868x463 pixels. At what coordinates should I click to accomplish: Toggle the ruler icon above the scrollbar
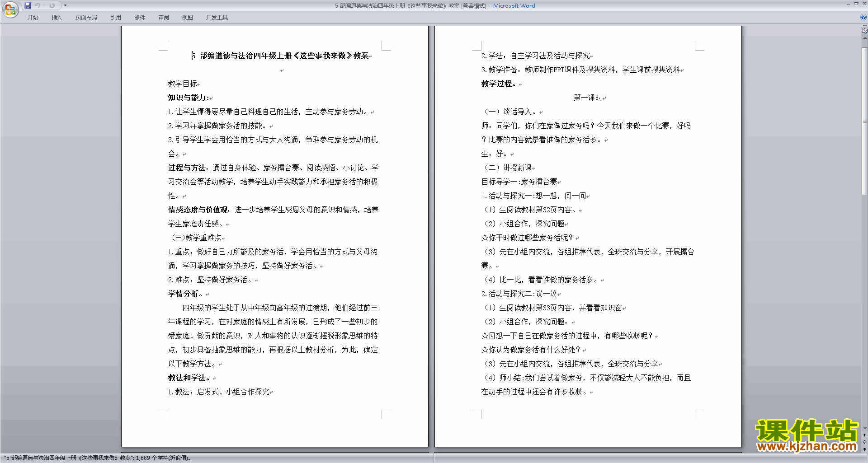pos(864,31)
